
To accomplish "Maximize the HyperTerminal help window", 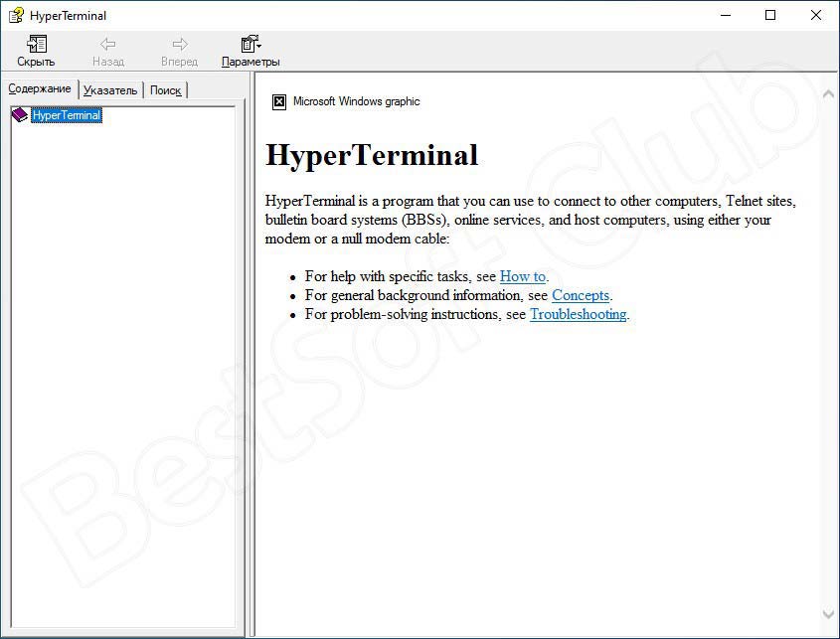I will [770, 15].
